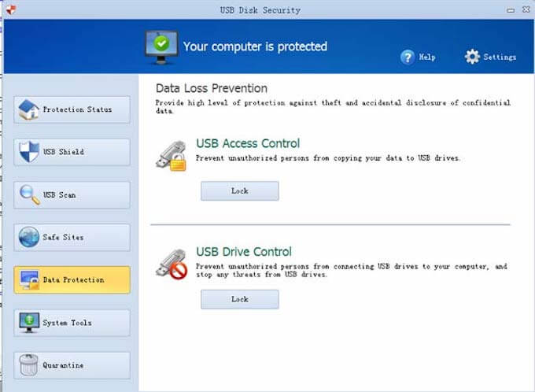Click the protected monitor status icon
This screenshot has width=535, height=392.
[161, 46]
